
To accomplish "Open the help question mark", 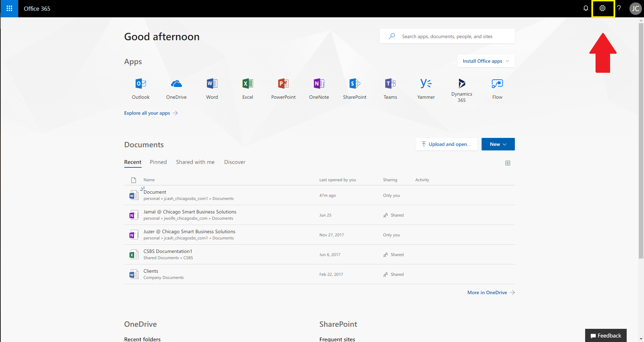I will (619, 8).
